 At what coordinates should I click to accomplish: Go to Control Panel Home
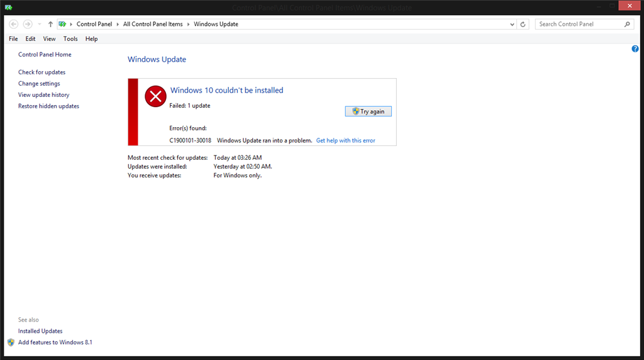pos(45,54)
